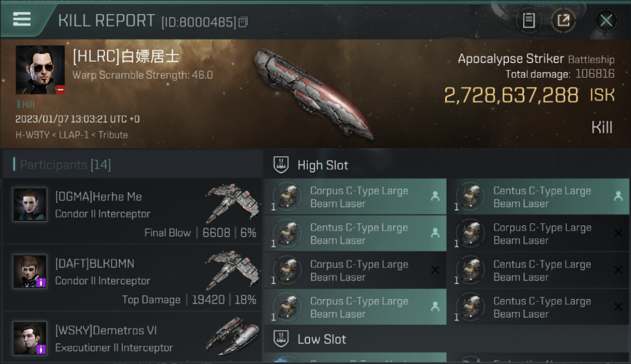This screenshot has width=631, height=364.
Task: View Herhe Me's pilot portrait
Action: coord(30,204)
